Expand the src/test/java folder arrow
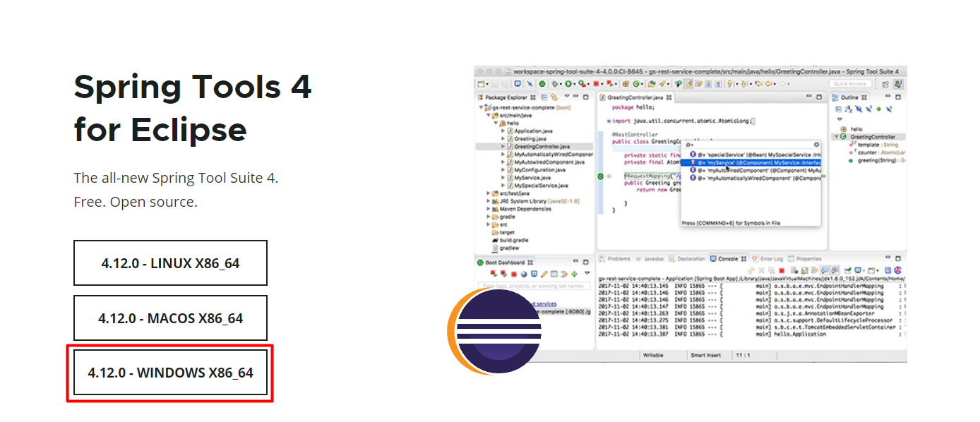 (489, 193)
